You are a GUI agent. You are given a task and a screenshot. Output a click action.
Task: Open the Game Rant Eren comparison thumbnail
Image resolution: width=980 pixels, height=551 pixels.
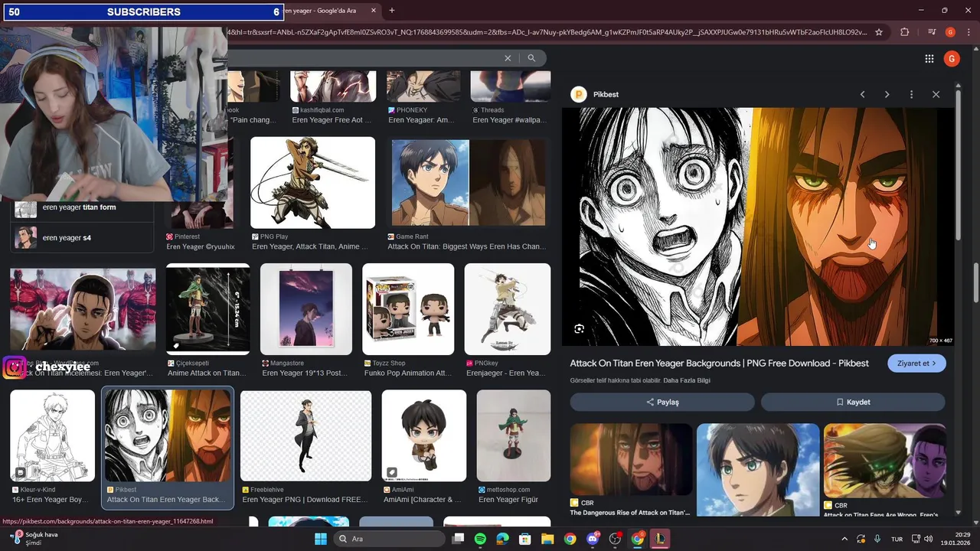469,183
